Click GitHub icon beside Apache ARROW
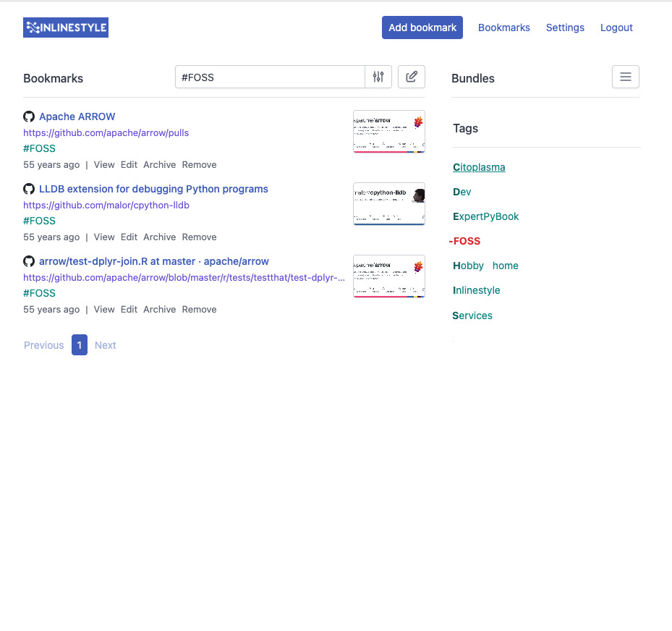The height and width of the screenshot is (631, 672). coord(29,117)
